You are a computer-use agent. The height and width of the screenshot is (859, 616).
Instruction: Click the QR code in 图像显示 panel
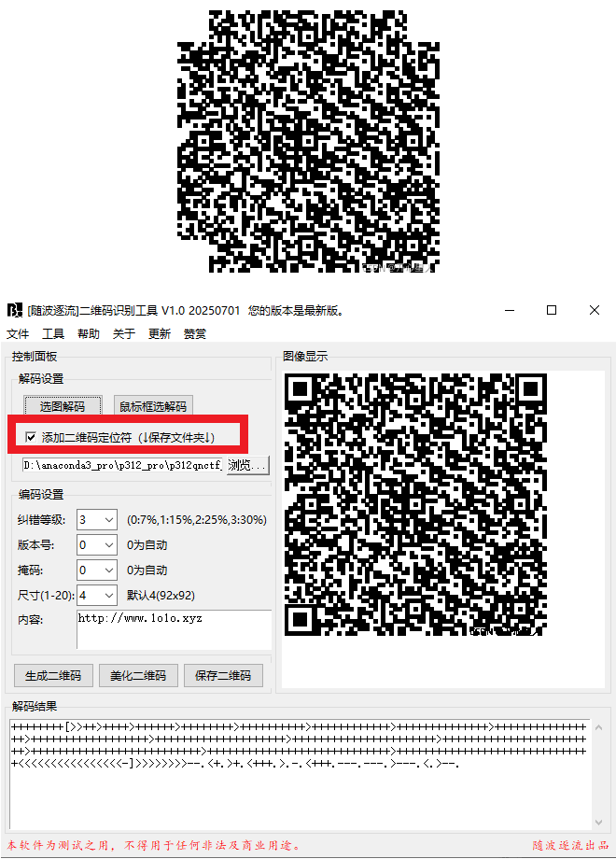coord(415,504)
